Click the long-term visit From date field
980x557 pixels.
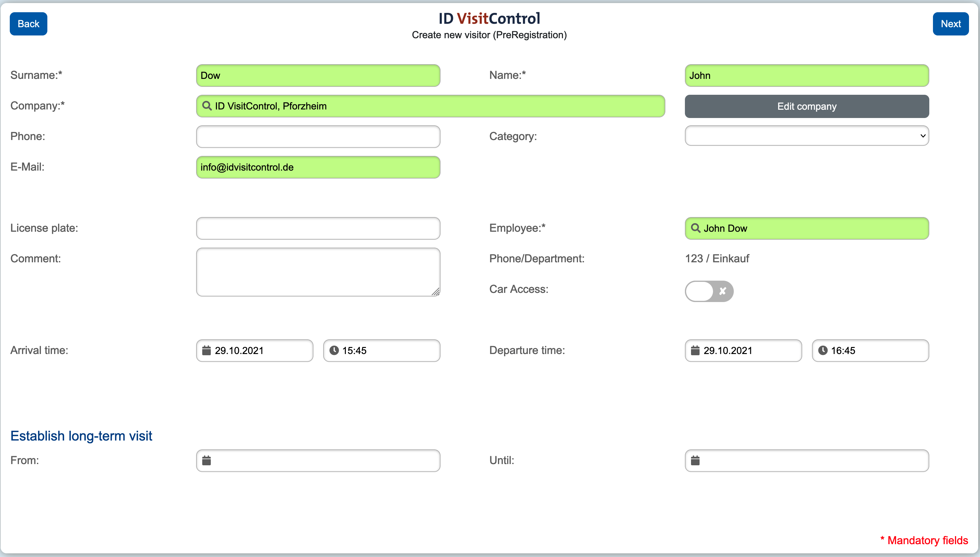coord(318,461)
